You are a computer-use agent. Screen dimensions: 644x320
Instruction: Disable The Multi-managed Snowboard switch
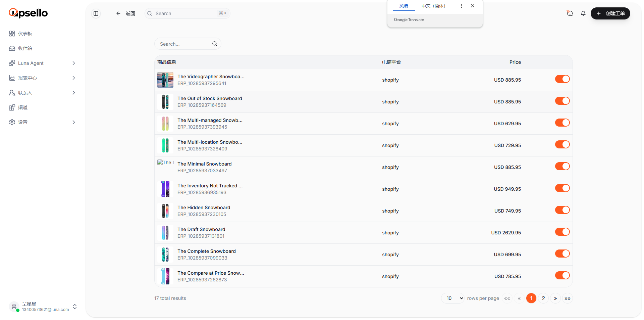tap(562, 123)
